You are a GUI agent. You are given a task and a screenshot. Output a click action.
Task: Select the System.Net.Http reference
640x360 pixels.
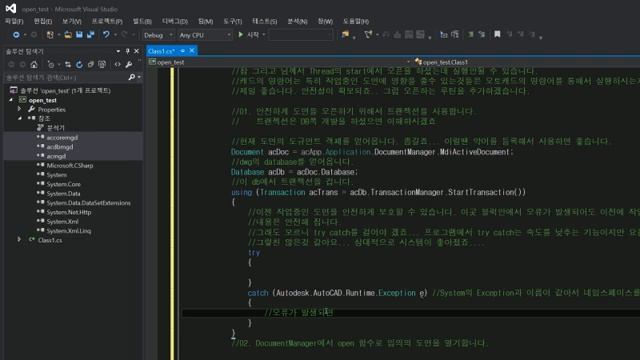69,212
